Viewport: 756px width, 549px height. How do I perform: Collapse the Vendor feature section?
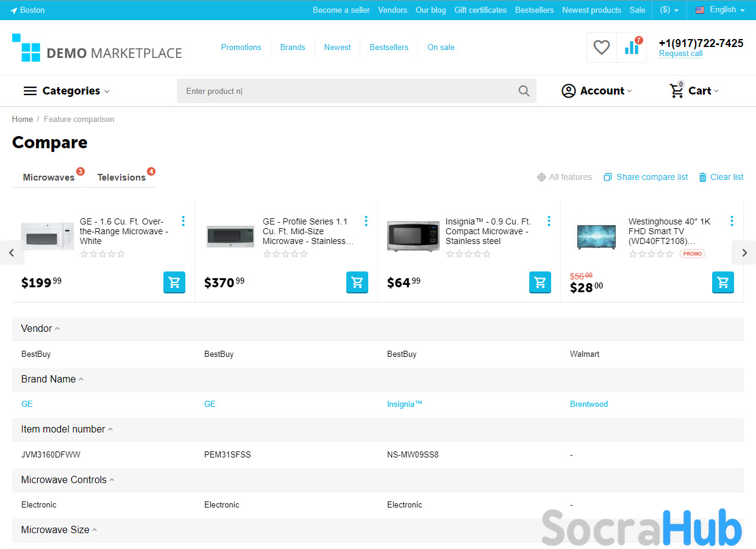tap(40, 328)
